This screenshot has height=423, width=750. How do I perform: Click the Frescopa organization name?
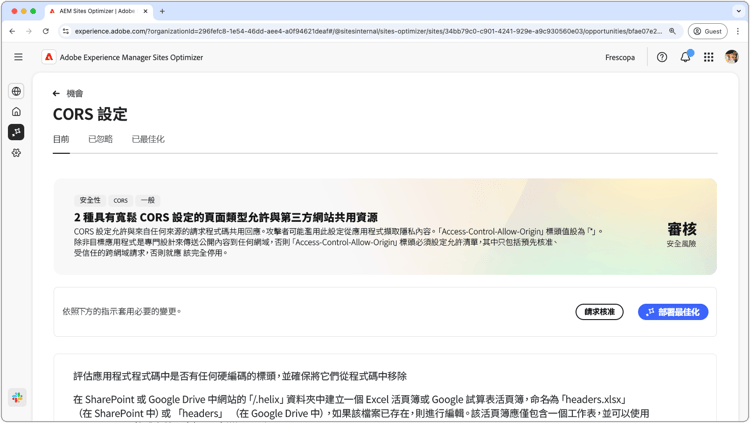coord(620,57)
